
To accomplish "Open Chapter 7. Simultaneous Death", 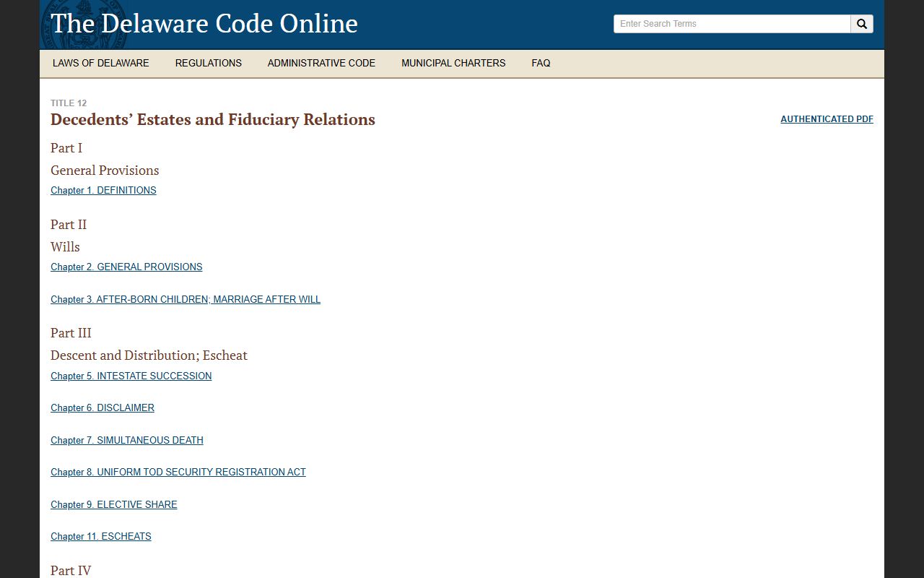I will 127,440.
